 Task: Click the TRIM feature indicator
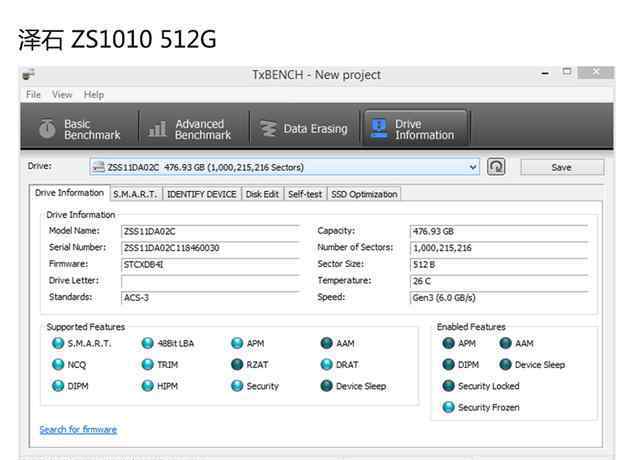[147, 364]
